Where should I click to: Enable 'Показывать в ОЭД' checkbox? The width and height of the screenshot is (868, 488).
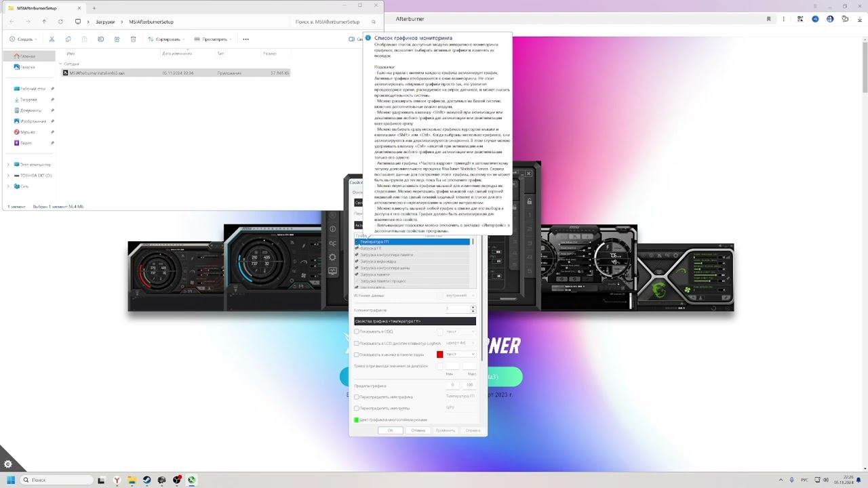(x=357, y=331)
